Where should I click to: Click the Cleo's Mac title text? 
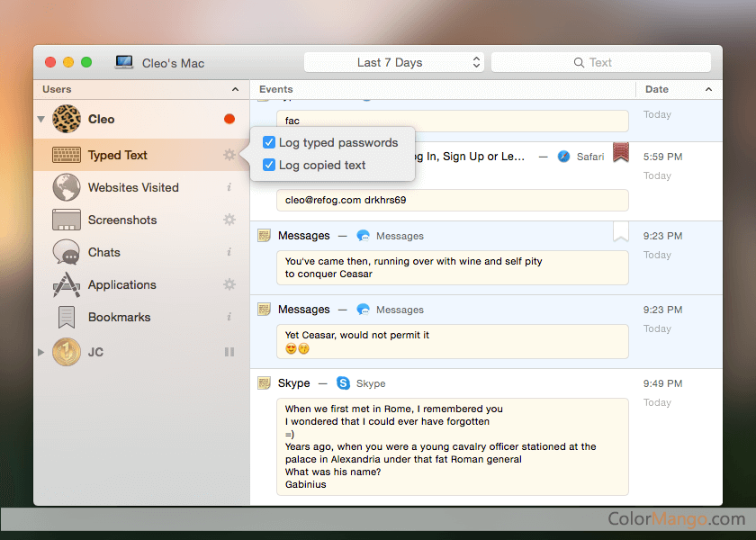pyautogui.click(x=173, y=63)
